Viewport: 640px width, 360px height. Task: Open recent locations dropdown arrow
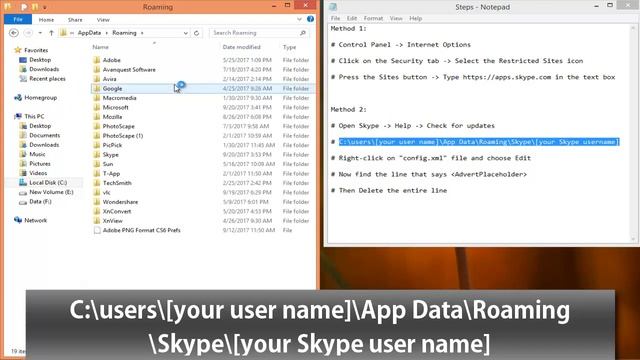pyautogui.click(x=40, y=33)
